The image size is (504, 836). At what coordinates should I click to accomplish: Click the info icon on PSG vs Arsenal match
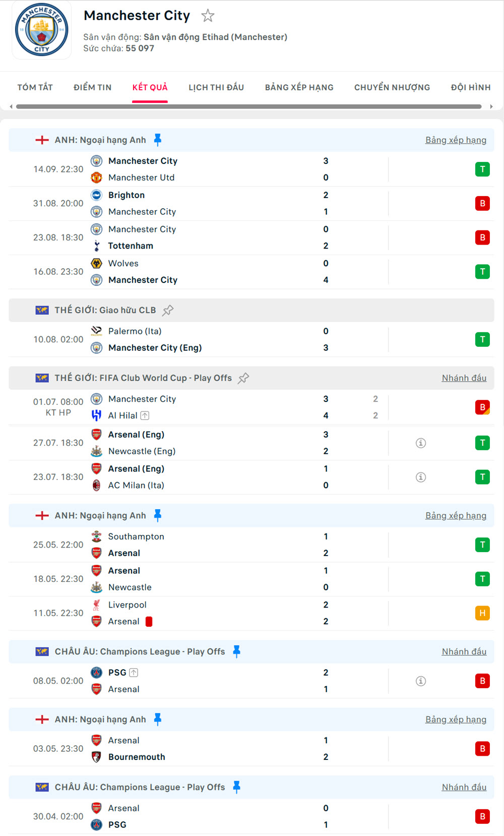coord(421,681)
